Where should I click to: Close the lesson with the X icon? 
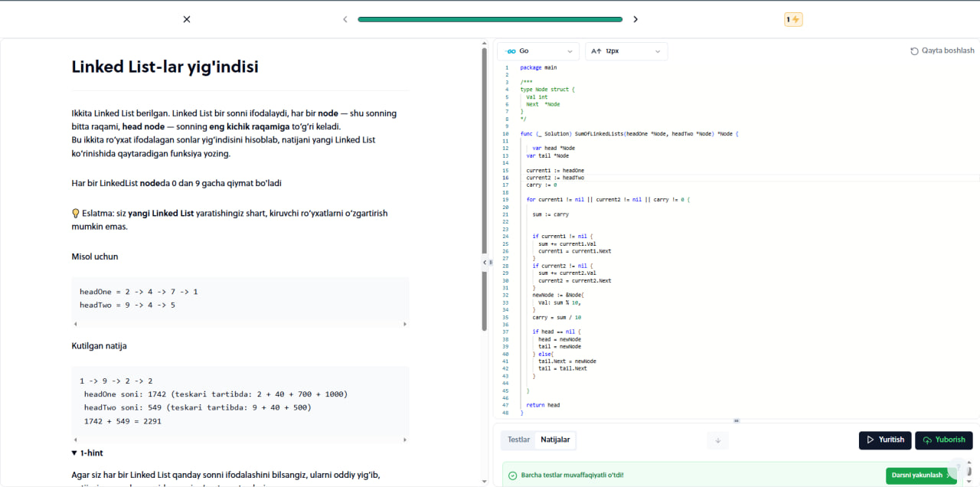coord(187,19)
